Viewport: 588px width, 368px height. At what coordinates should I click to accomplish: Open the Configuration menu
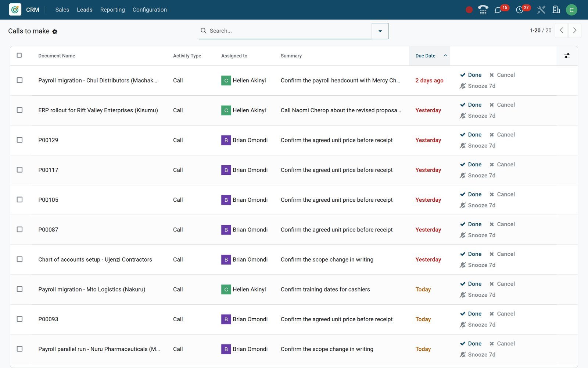tap(150, 10)
